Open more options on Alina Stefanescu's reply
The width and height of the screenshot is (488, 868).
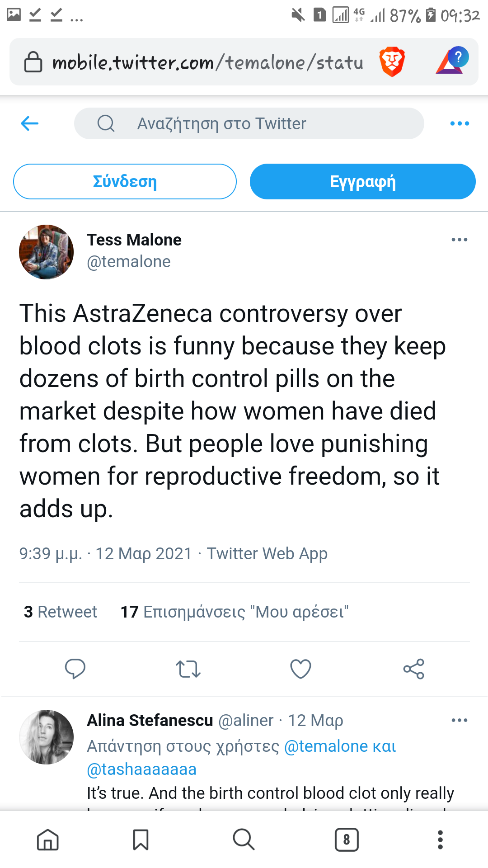(459, 720)
